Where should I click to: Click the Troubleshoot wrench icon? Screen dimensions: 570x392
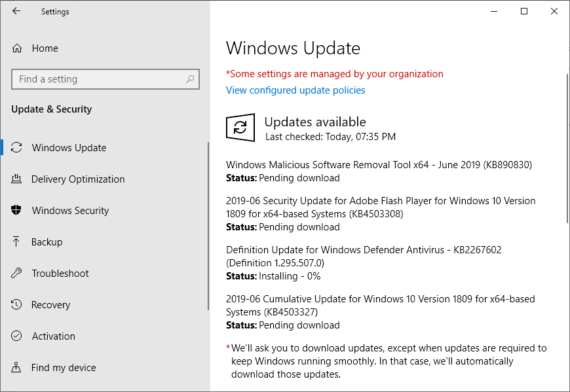point(16,273)
